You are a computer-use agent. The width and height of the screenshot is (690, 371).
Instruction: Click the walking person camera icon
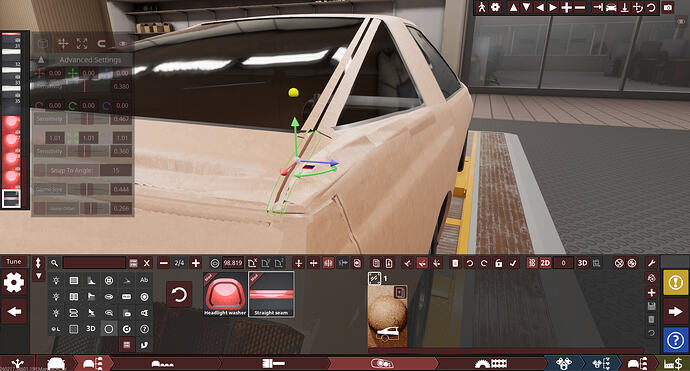click(482, 7)
